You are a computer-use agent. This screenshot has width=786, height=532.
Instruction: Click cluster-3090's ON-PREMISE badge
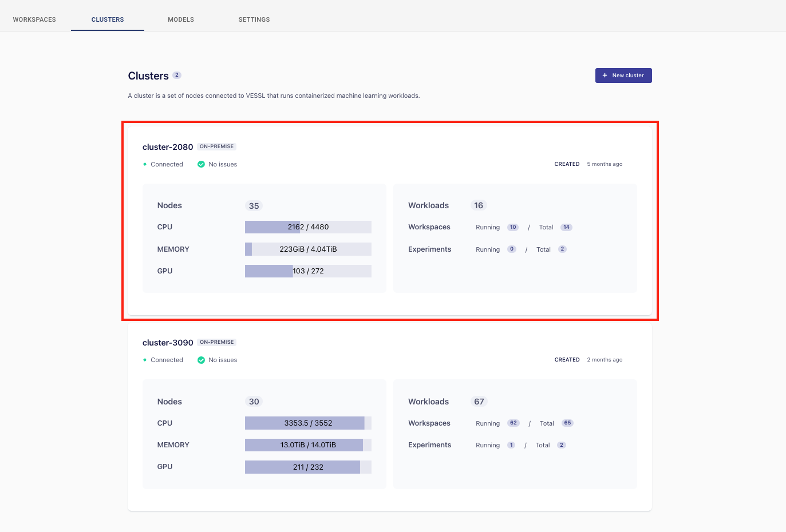pos(217,342)
